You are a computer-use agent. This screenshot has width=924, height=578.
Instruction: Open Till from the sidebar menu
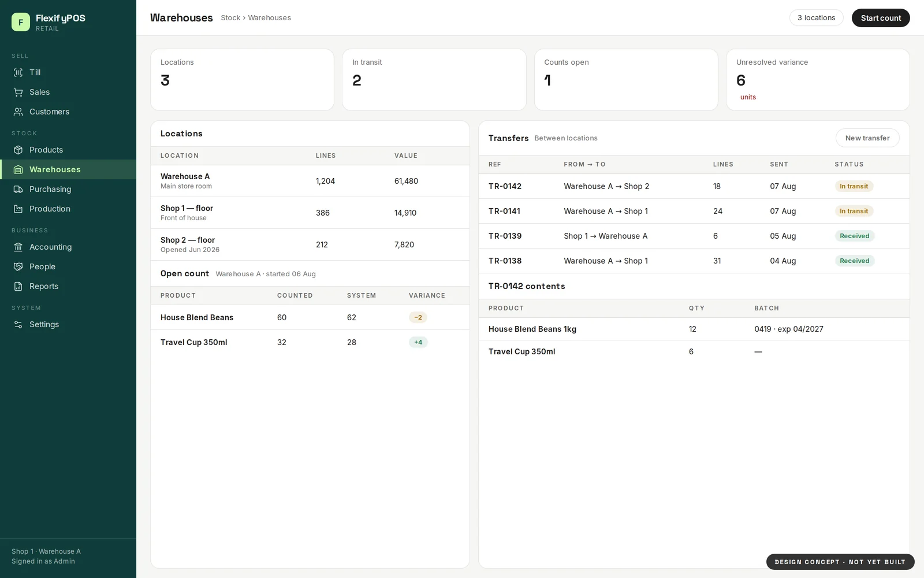[x=68, y=72]
